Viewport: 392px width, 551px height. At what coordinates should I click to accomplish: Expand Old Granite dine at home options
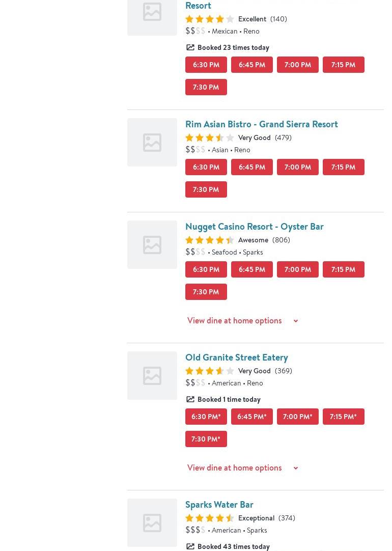(242, 468)
